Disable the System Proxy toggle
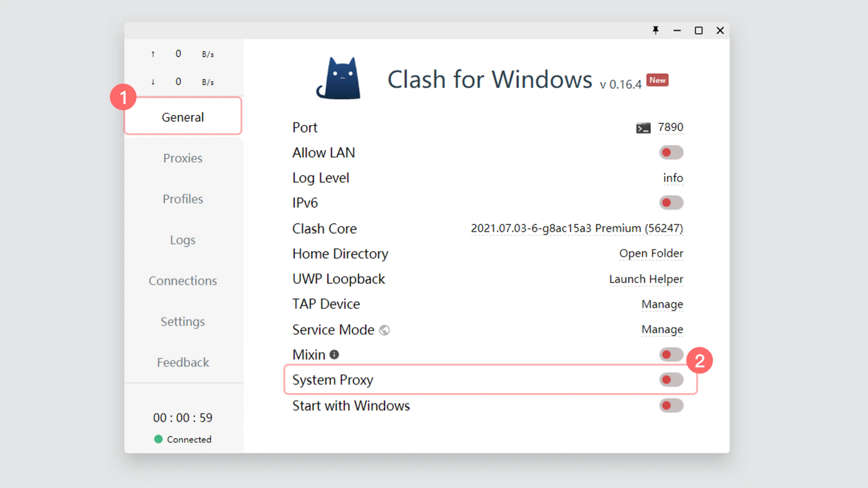Image resolution: width=868 pixels, height=488 pixels. coord(671,380)
